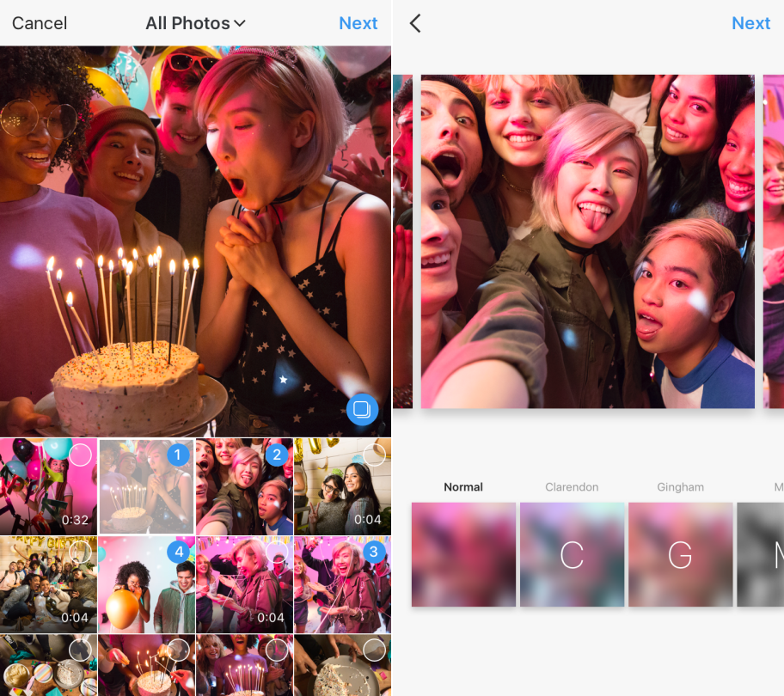Viewport: 784px width, 696px height.
Task: Open the All Photos album dropdown
Action: click(195, 23)
